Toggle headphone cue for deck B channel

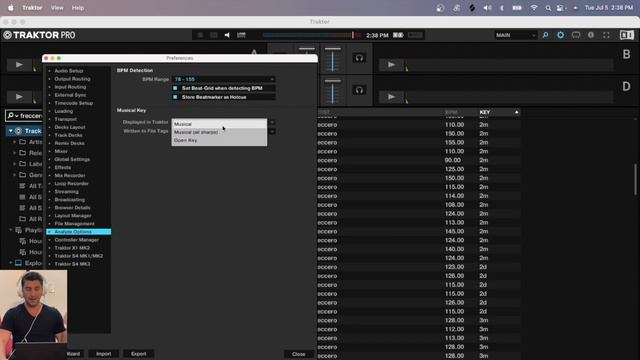[359, 58]
